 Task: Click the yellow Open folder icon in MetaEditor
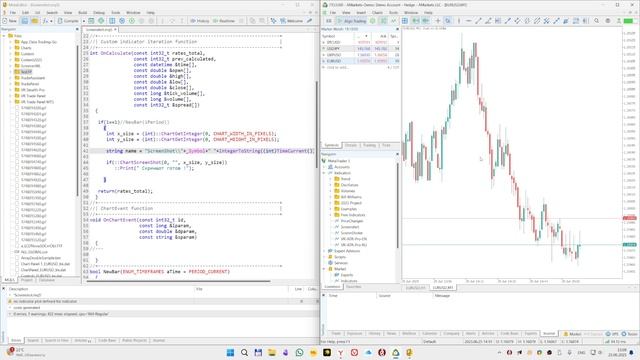coord(34,21)
